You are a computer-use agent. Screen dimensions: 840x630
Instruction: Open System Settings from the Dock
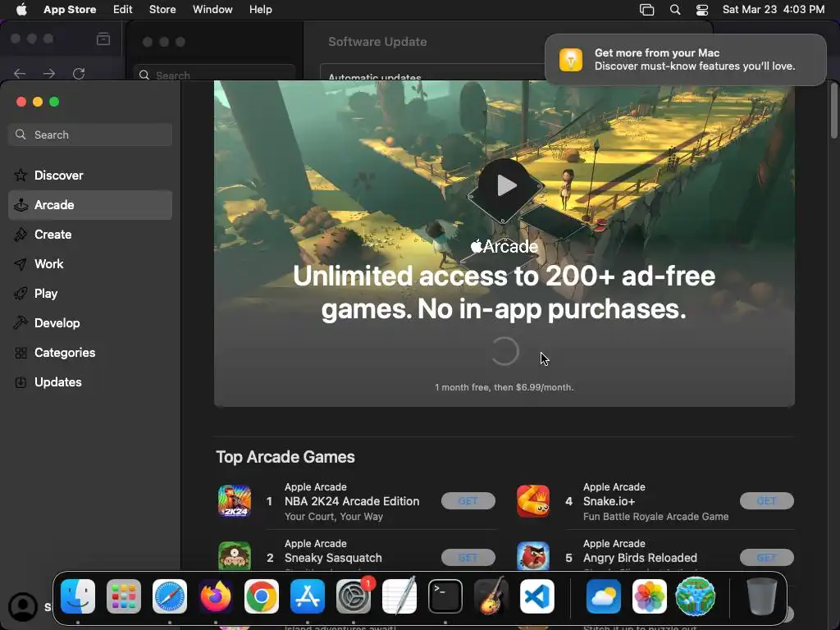tap(354, 596)
